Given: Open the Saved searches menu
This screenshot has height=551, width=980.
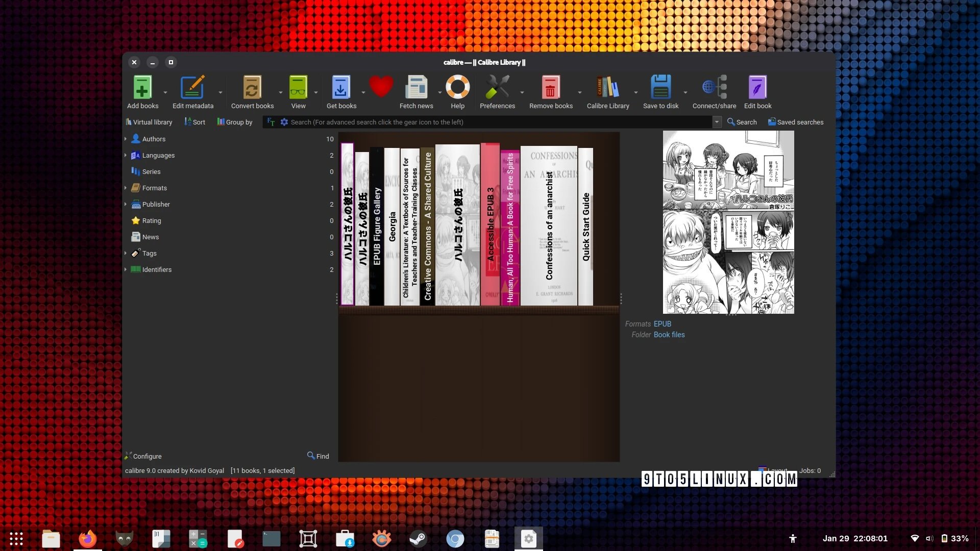Looking at the screenshot, I should [796, 122].
